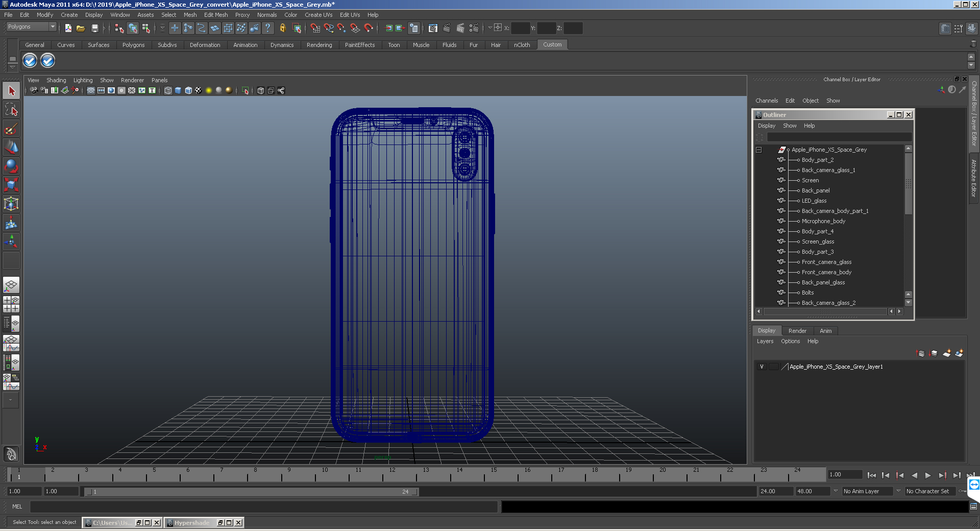Create new empty display layer icon
This screenshot has height=531, width=980.
947,353
